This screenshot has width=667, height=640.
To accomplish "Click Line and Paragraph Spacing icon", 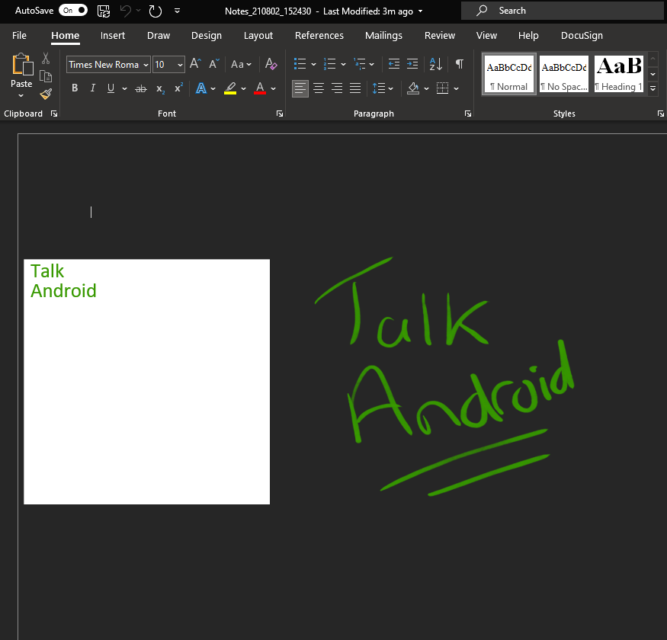I will (379, 88).
